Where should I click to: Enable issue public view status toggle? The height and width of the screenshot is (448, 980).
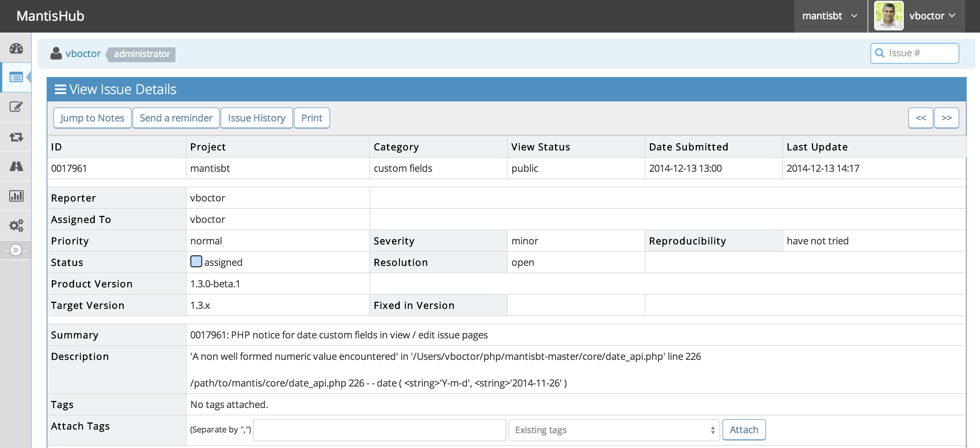click(526, 168)
